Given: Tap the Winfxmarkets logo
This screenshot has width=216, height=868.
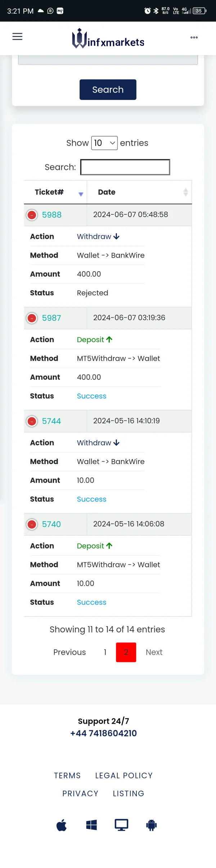Looking at the screenshot, I should 108,39.
